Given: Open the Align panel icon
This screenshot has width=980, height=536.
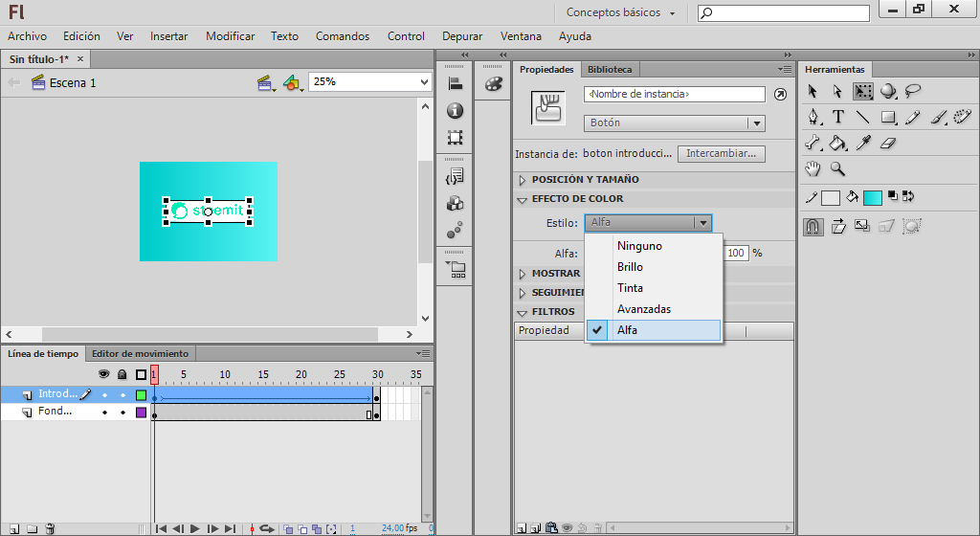Looking at the screenshot, I should (455, 83).
